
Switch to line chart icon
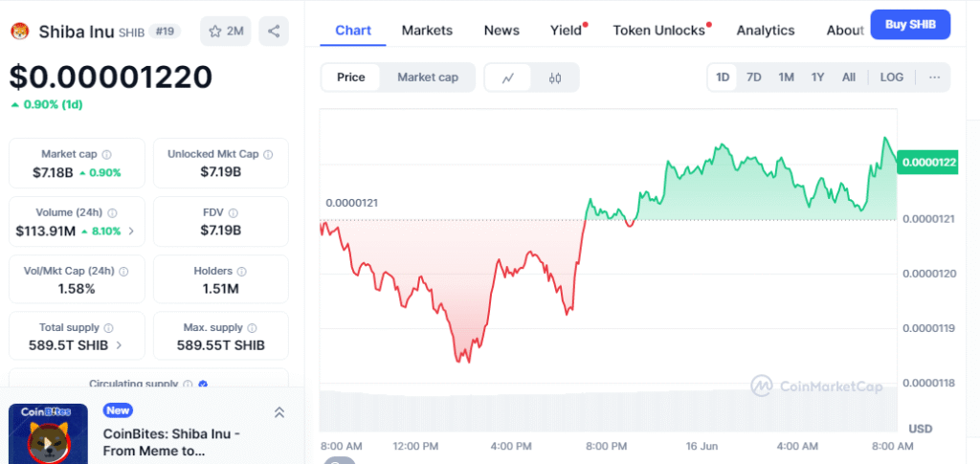pos(508,77)
